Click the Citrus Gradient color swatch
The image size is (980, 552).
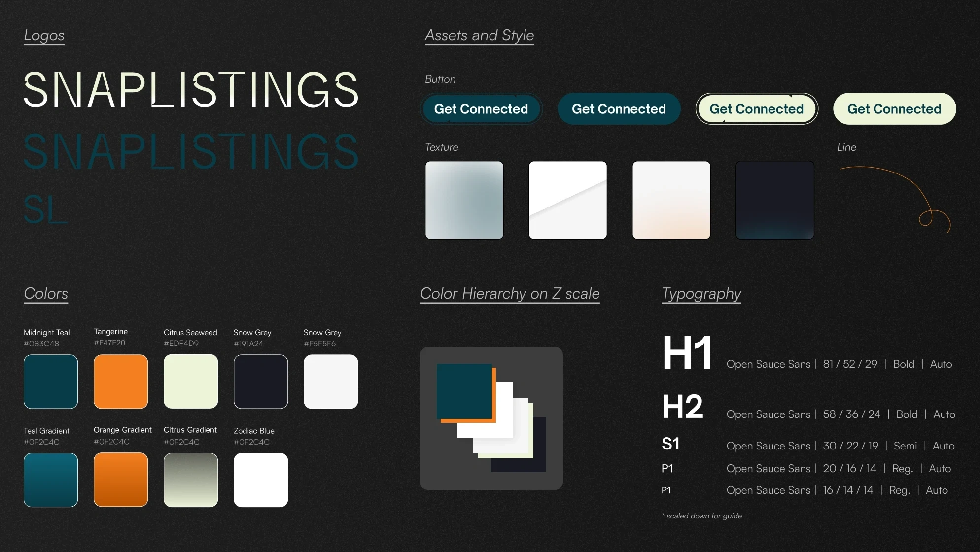[190, 480]
